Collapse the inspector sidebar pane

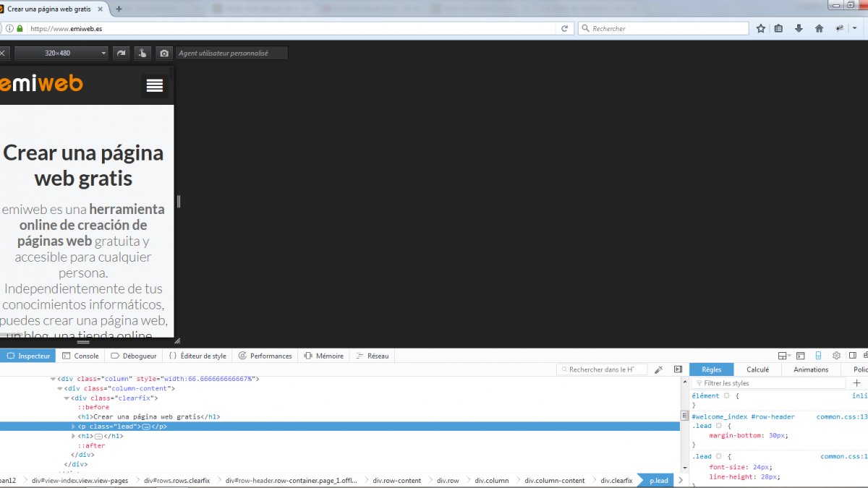[x=678, y=369]
